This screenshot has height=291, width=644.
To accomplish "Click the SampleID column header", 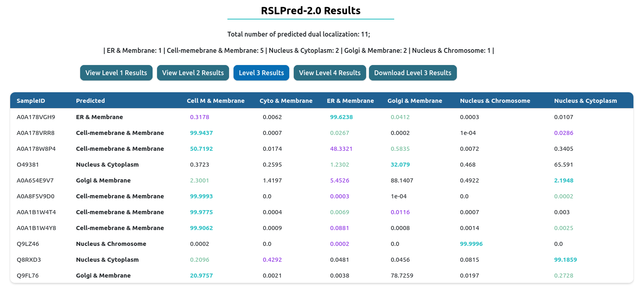I will point(31,101).
